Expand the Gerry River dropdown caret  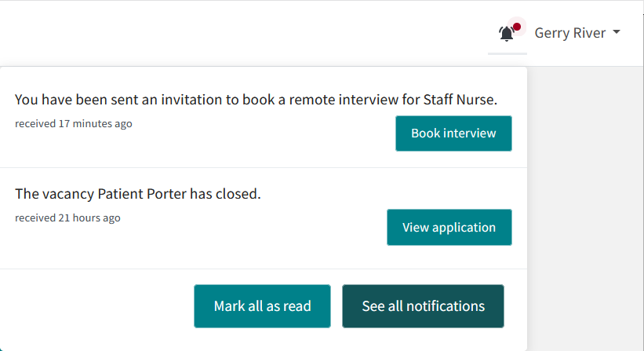[x=616, y=31]
